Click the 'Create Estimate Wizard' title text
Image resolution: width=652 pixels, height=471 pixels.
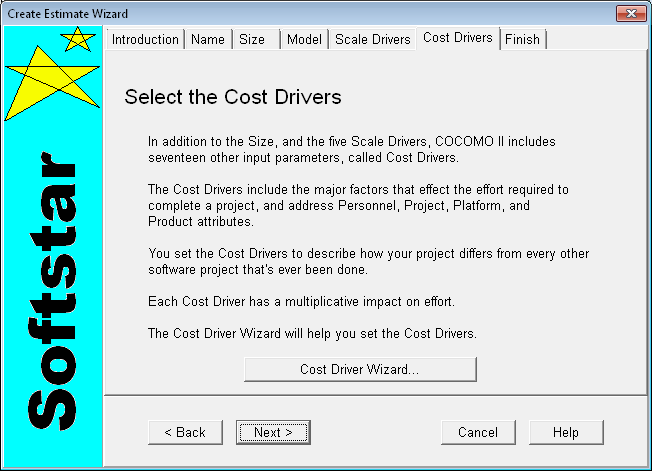point(67,14)
